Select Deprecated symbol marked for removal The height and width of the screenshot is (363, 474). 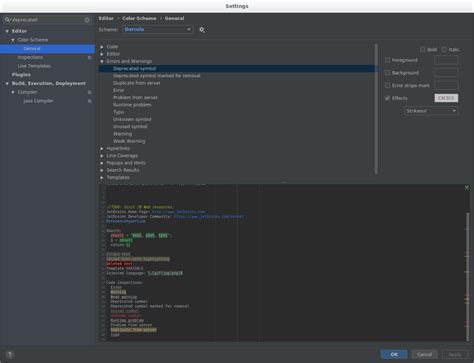coord(157,76)
